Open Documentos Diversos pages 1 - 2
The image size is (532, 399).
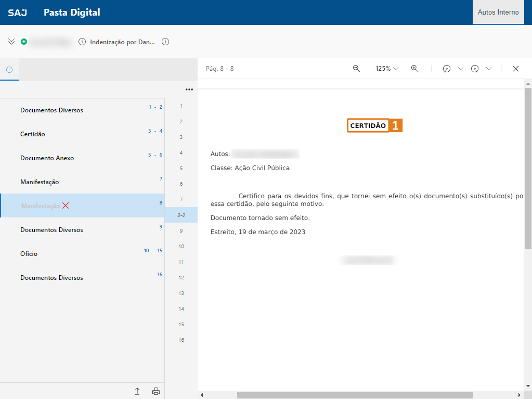82,110
